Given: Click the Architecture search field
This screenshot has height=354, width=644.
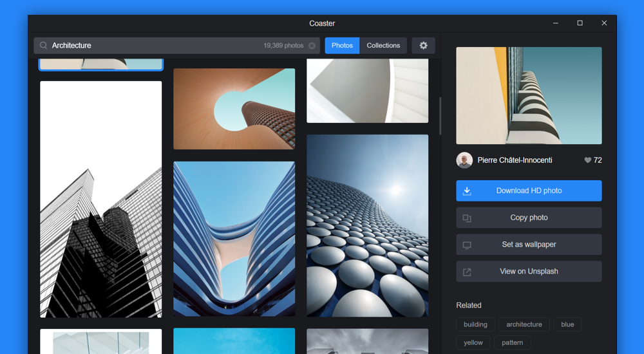Looking at the screenshot, I should point(177,46).
